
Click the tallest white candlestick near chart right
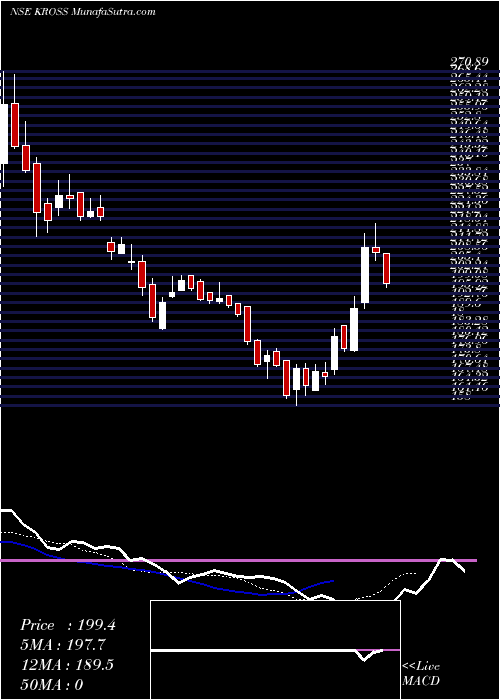click(365, 275)
